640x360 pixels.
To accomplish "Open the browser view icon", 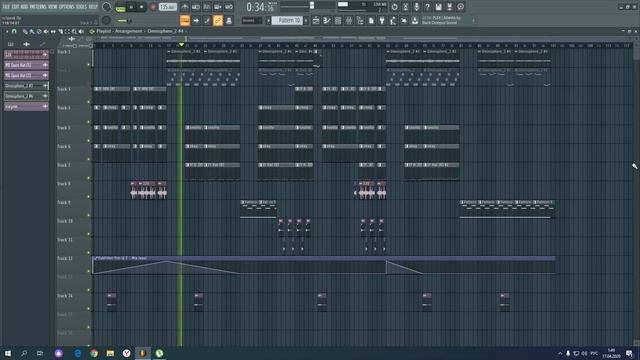I will click(360, 20).
